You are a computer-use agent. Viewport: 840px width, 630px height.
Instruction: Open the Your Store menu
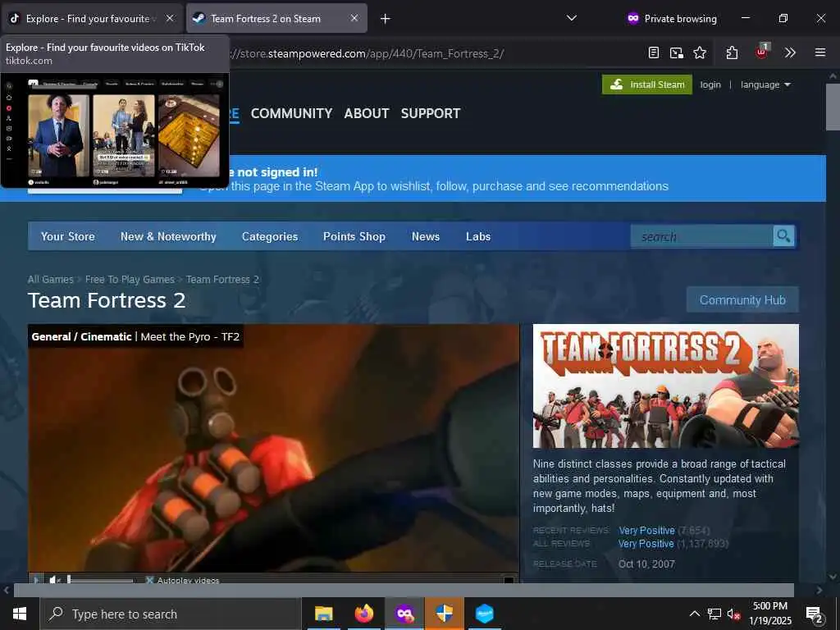67,236
